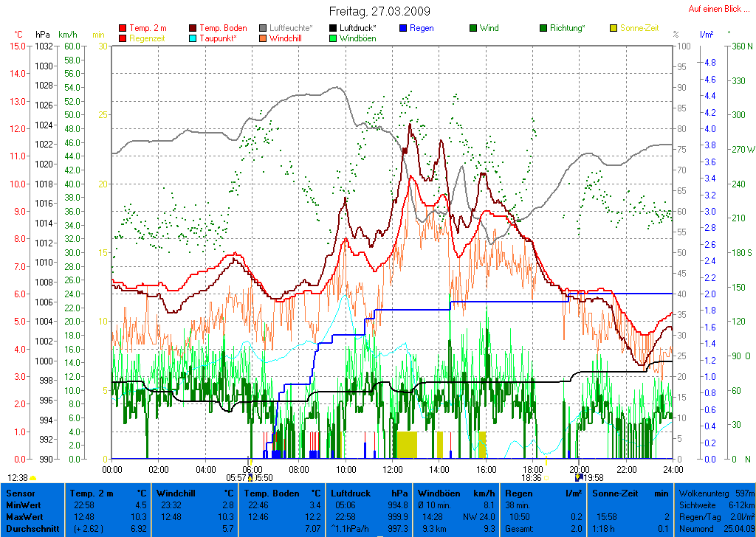Click the Wolkenuntergr. 597m value
756x537 pixels.
(x=715, y=493)
